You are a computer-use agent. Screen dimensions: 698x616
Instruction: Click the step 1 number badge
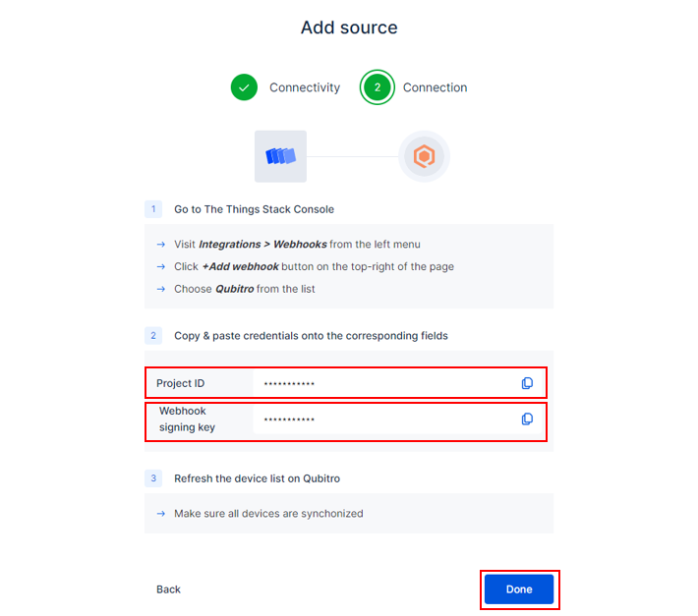click(x=153, y=209)
